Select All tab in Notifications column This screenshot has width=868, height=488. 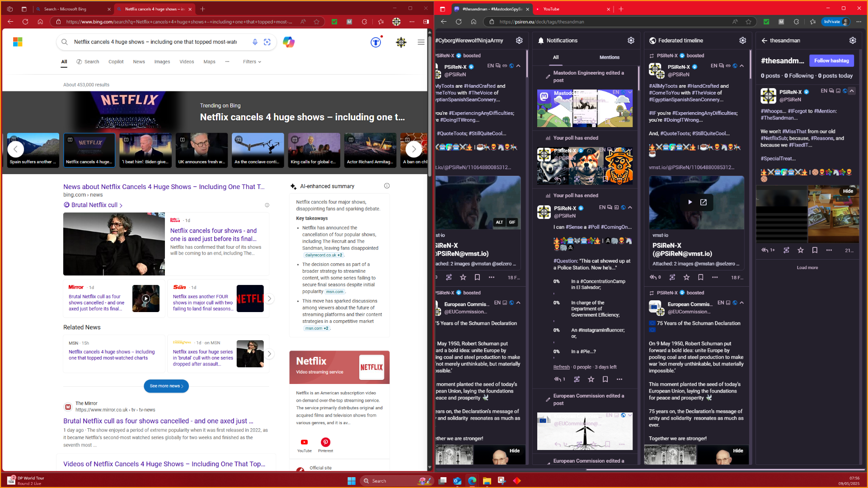coord(555,57)
